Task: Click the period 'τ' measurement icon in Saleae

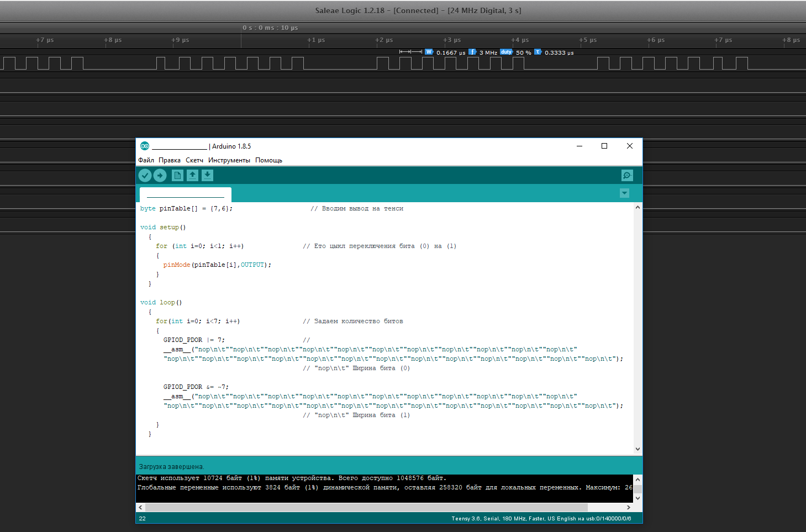Action: [x=538, y=52]
